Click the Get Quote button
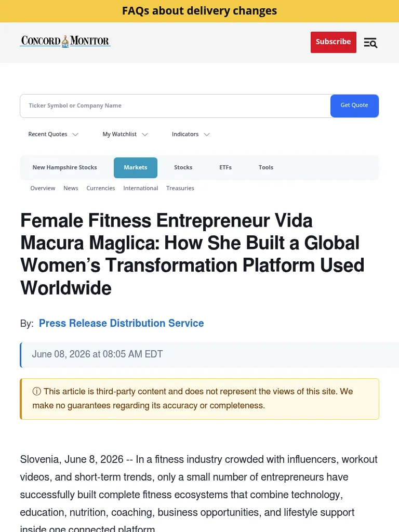399x532 pixels. tap(354, 105)
